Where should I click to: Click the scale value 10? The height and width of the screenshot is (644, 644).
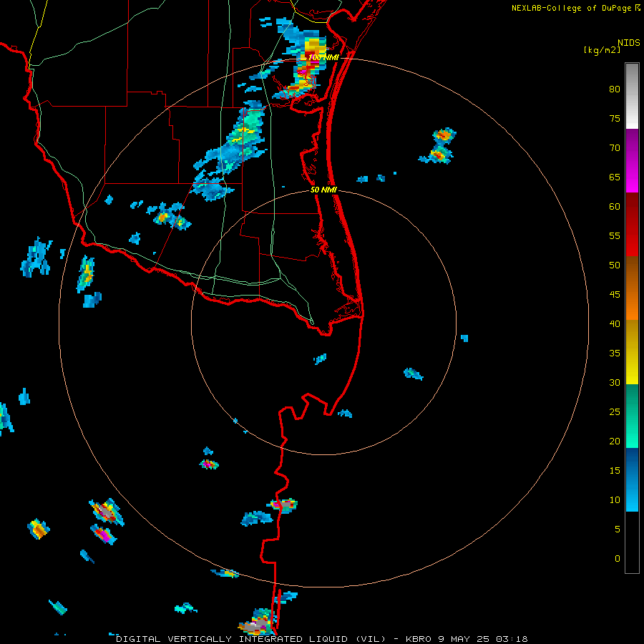pos(615,500)
